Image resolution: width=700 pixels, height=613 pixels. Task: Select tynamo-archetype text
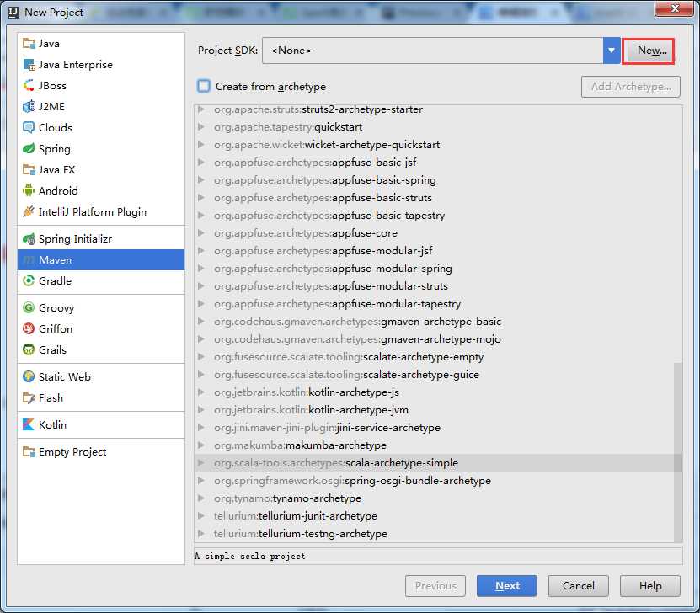[317, 498]
